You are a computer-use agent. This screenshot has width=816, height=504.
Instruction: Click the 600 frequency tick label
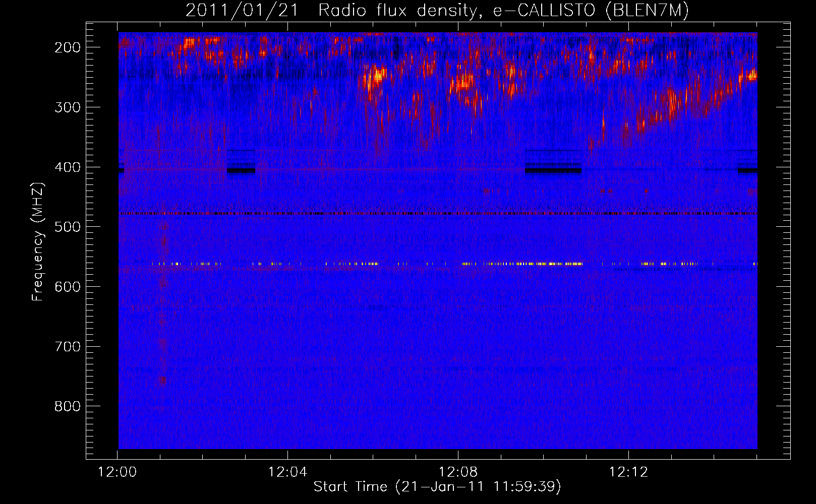(x=68, y=287)
